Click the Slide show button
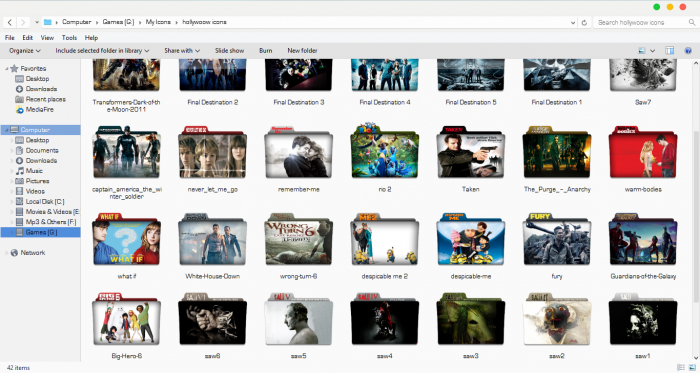The height and width of the screenshot is (373, 700). tap(229, 50)
